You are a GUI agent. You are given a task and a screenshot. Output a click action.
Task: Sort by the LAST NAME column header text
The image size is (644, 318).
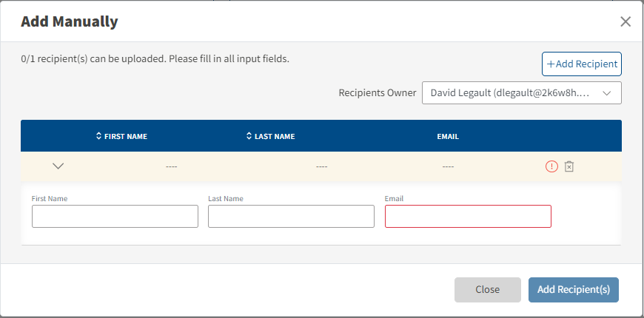pos(275,136)
